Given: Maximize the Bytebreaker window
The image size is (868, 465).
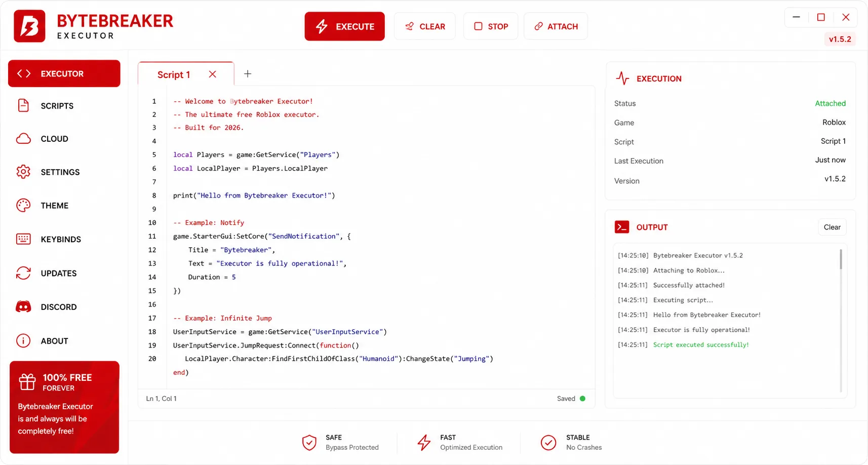Looking at the screenshot, I should click(x=821, y=17).
